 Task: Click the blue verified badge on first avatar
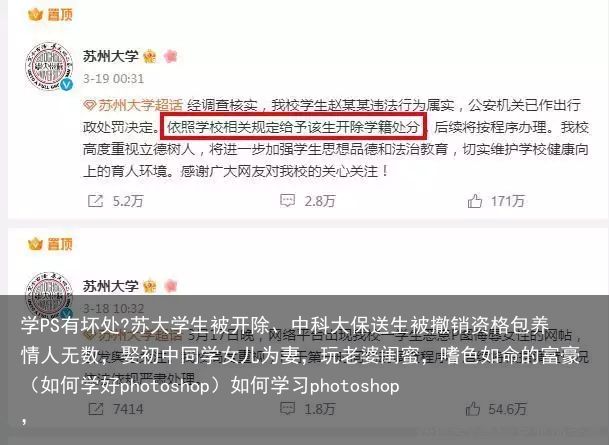tap(67, 84)
